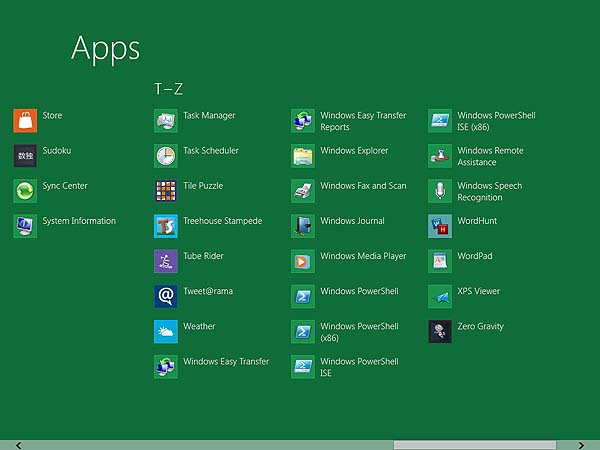
Task: Select the Windows Speech Recognition entry
Action: [489, 191]
